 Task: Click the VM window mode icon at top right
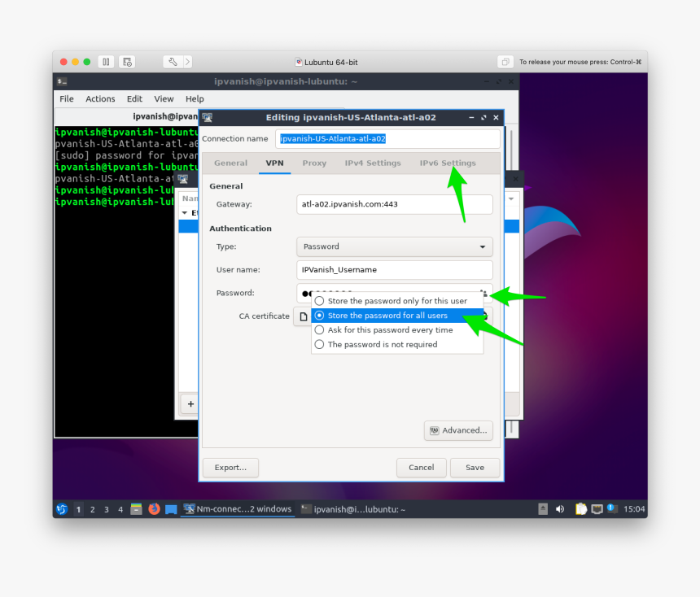[x=505, y=62]
